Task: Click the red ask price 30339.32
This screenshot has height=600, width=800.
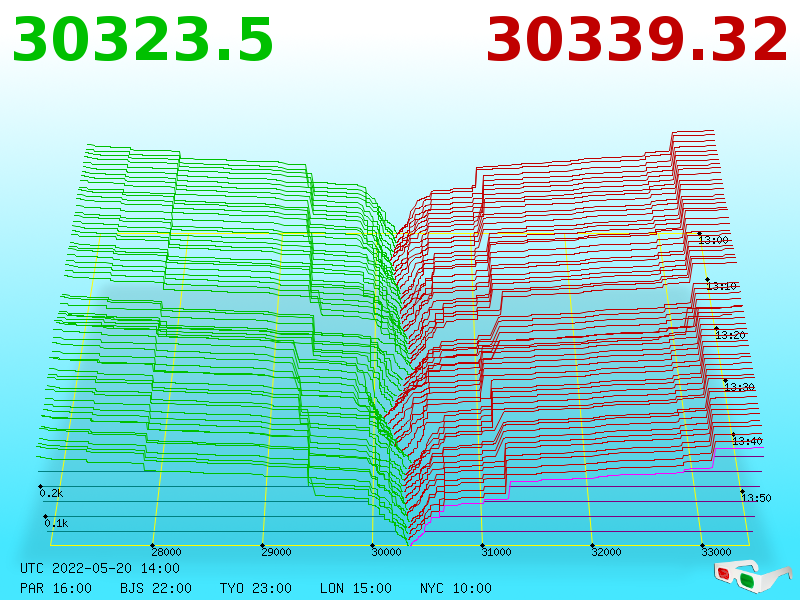Action: click(637, 40)
